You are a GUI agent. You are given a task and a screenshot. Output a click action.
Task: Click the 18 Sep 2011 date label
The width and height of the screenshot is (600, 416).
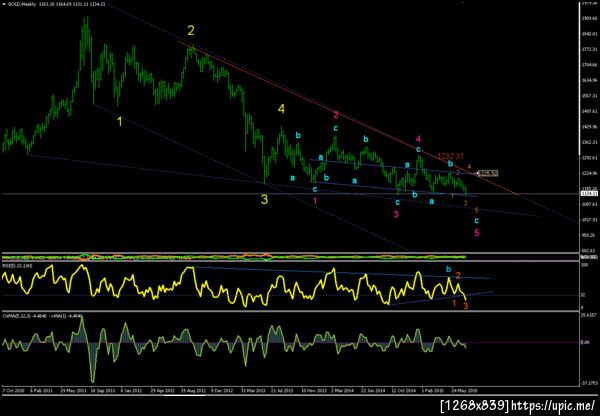coord(103,391)
